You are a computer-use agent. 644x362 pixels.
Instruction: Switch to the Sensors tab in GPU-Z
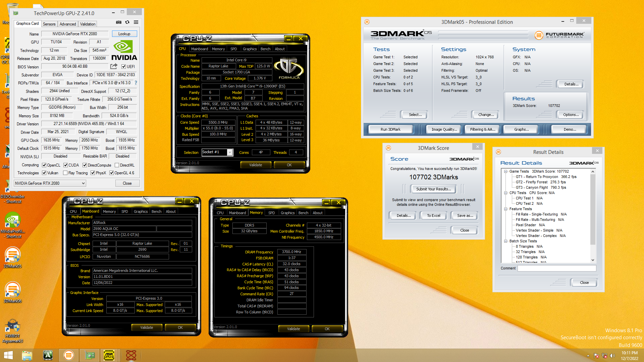(x=49, y=24)
